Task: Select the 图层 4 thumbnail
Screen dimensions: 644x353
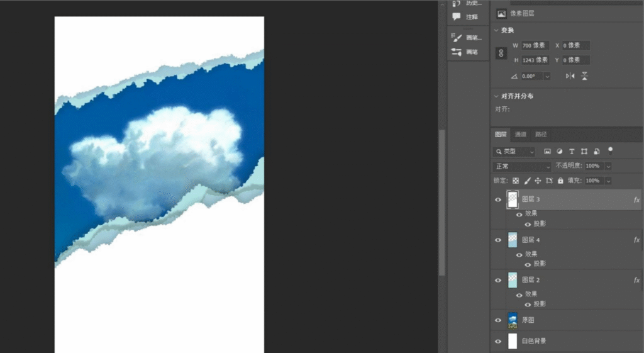Action: click(513, 240)
